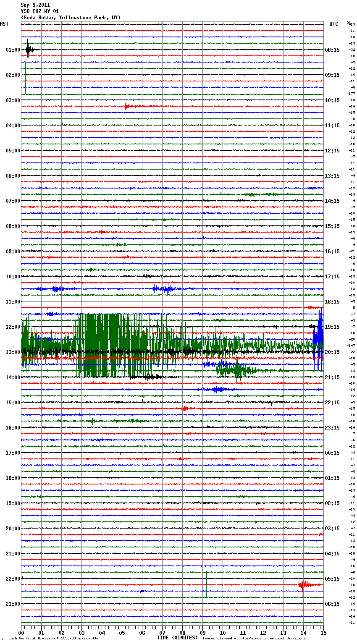
Task: Select the '17:00' MST time label
Action: click(13, 453)
